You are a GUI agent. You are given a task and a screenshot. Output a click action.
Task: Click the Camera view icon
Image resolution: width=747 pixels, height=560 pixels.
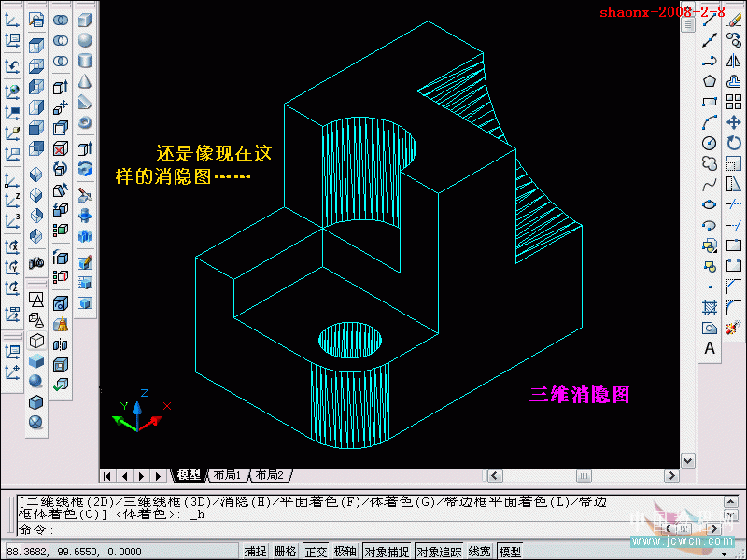pyautogui.click(x=36, y=262)
